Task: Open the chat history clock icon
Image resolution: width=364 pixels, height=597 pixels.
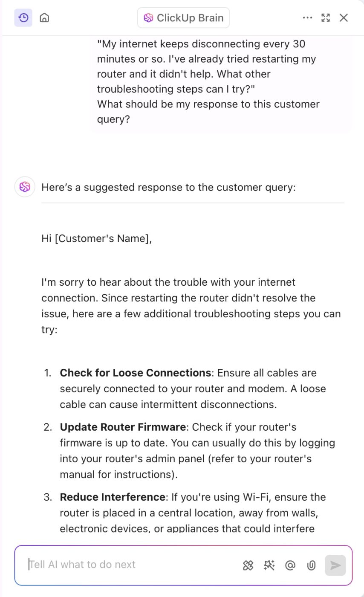Action: [x=23, y=18]
